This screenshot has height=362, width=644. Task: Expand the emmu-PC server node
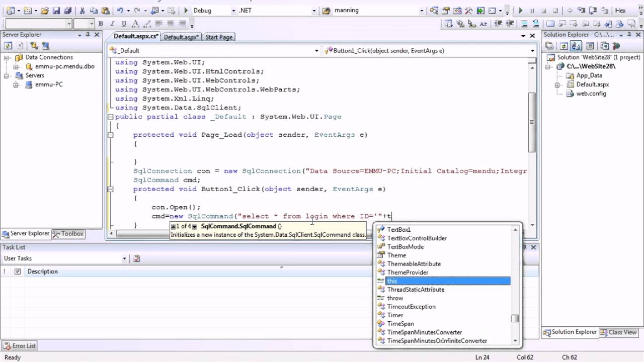coord(16,84)
